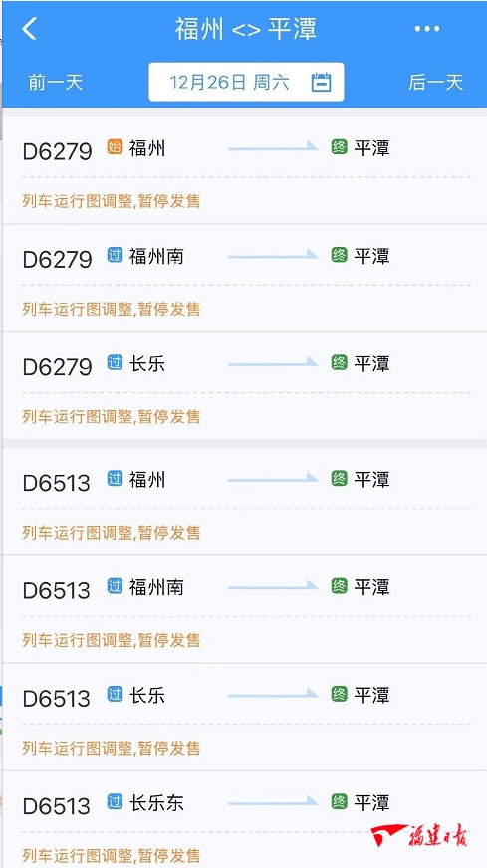Click green 终 badge on D6513 福州南 row
Image resolution: width=487 pixels, height=868 pixels.
[339, 586]
